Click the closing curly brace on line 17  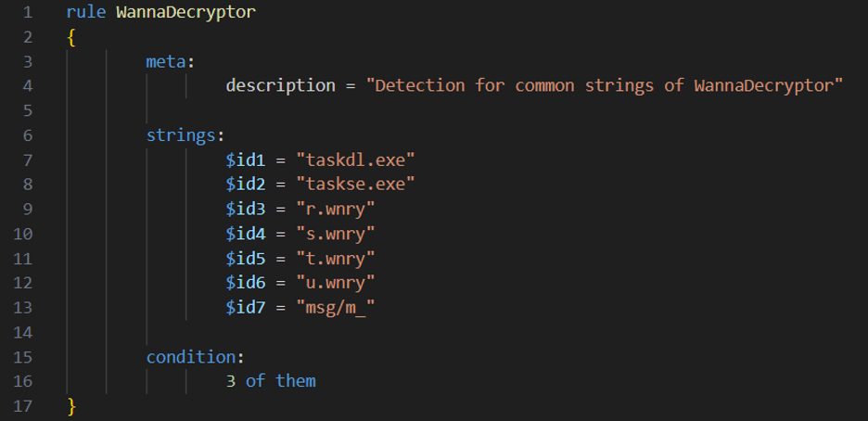(x=70, y=406)
